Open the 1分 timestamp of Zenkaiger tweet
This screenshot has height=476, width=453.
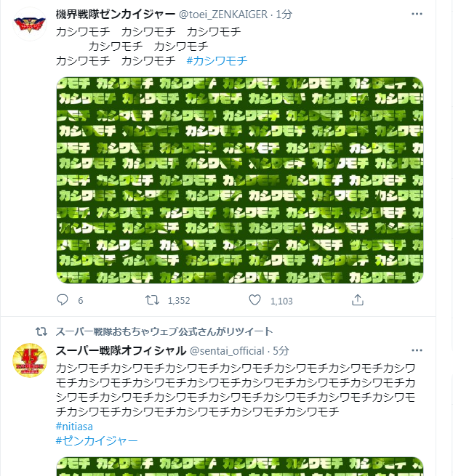284,15
